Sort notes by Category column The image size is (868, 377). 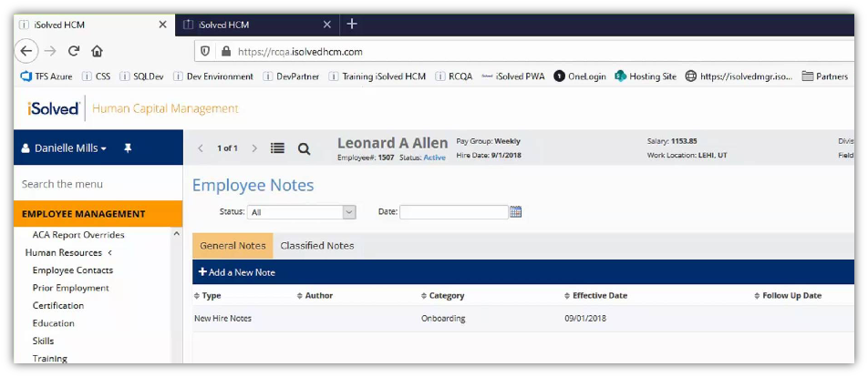point(443,296)
